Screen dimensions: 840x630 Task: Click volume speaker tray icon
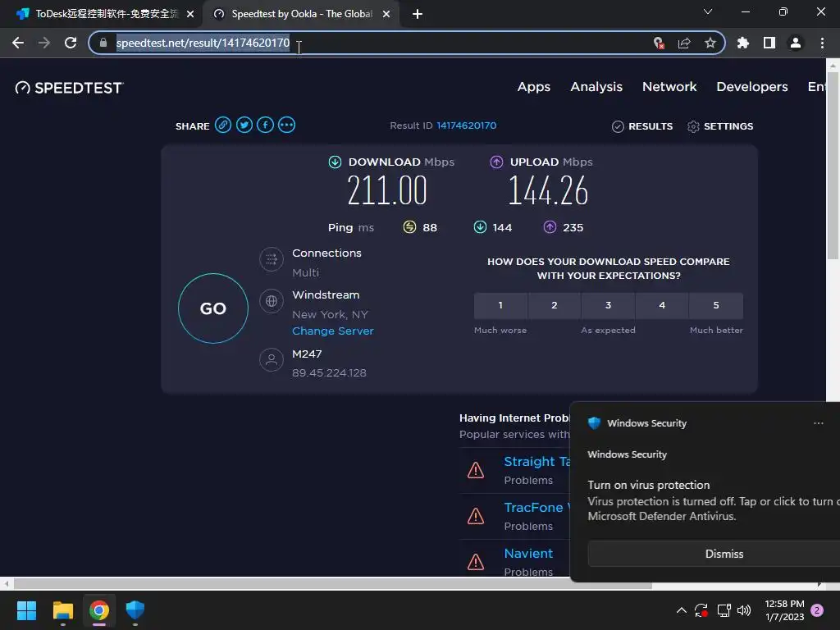click(744, 610)
